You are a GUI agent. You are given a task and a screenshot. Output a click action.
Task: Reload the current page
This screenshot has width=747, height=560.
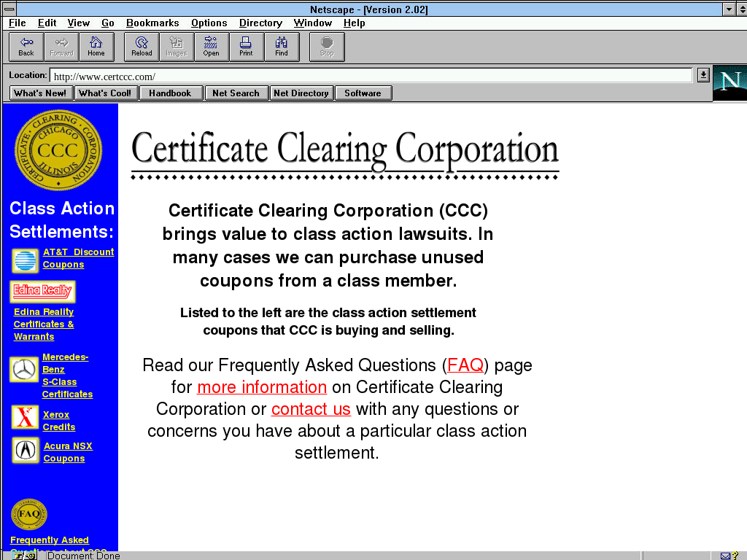(142, 47)
